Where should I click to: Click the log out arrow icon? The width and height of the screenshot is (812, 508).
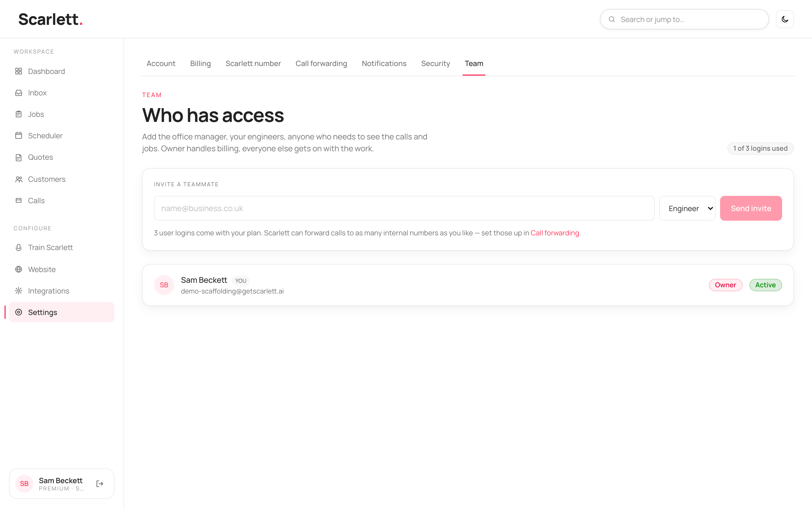(x=100, y=484)
